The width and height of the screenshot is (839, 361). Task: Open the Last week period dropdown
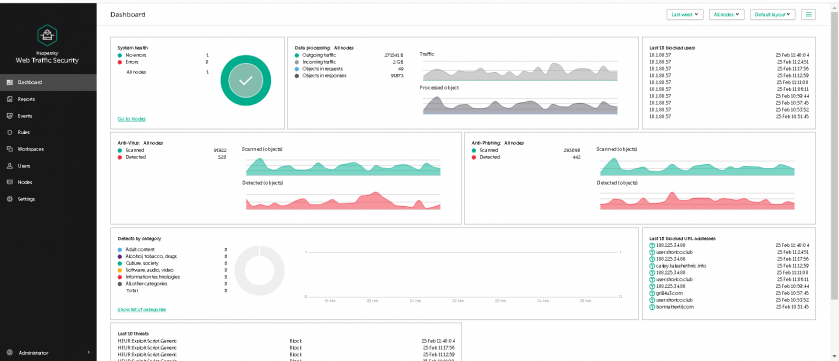pyautogui.click(x=685, y=14)
